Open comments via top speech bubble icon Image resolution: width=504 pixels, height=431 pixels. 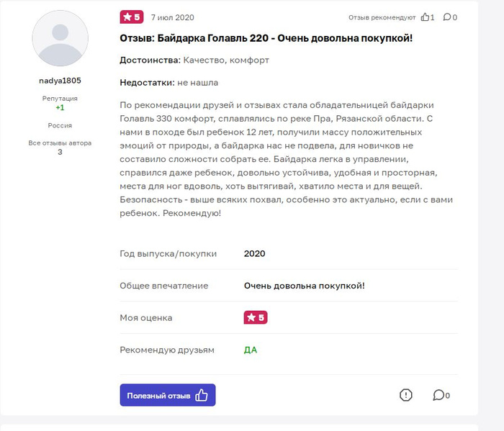coord(447,17)
